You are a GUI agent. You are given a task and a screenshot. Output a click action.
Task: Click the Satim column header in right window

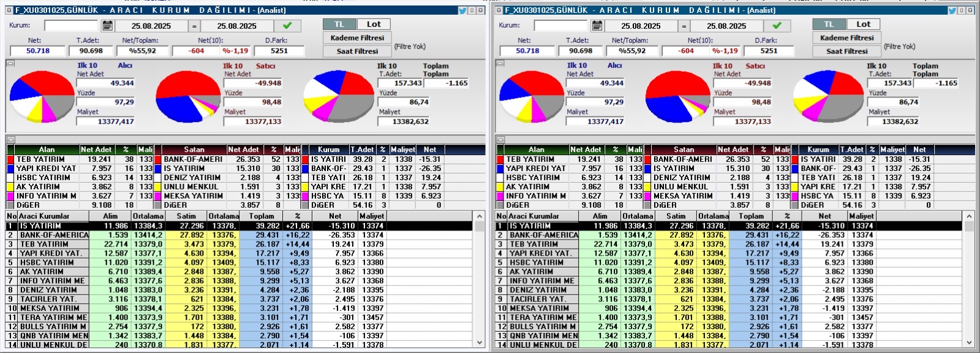coord(676,216)
